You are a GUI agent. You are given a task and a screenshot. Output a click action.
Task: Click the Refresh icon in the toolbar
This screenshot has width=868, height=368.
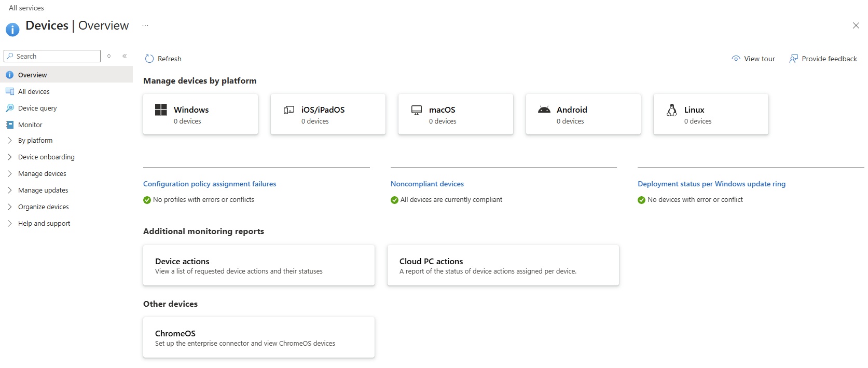[x=149, y=59]
